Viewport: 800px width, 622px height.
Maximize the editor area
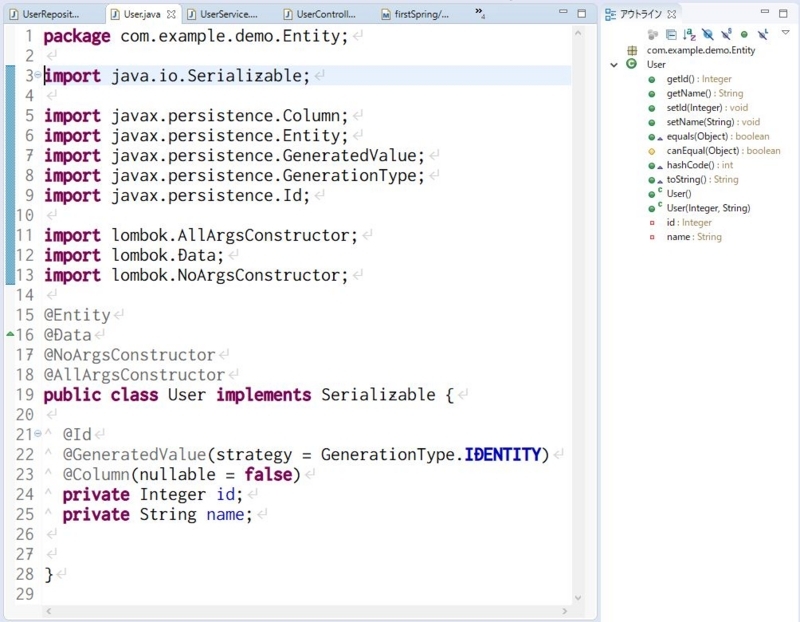(x=582, y=13)
